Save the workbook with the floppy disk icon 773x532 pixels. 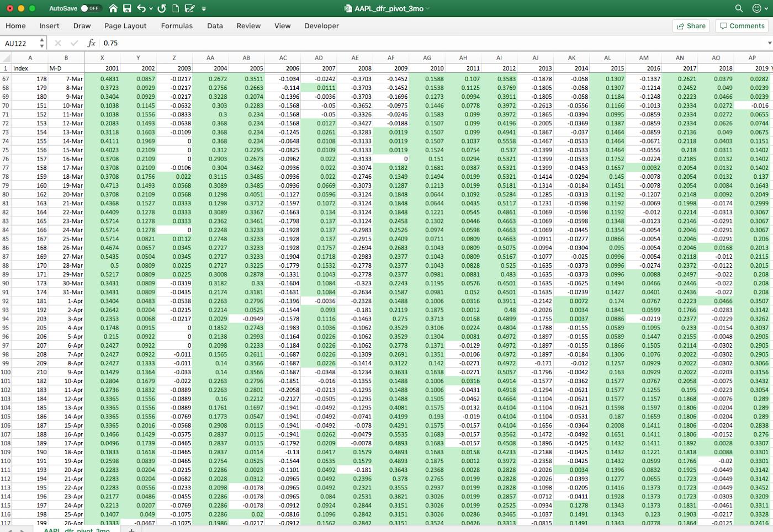tap(127, 8)
